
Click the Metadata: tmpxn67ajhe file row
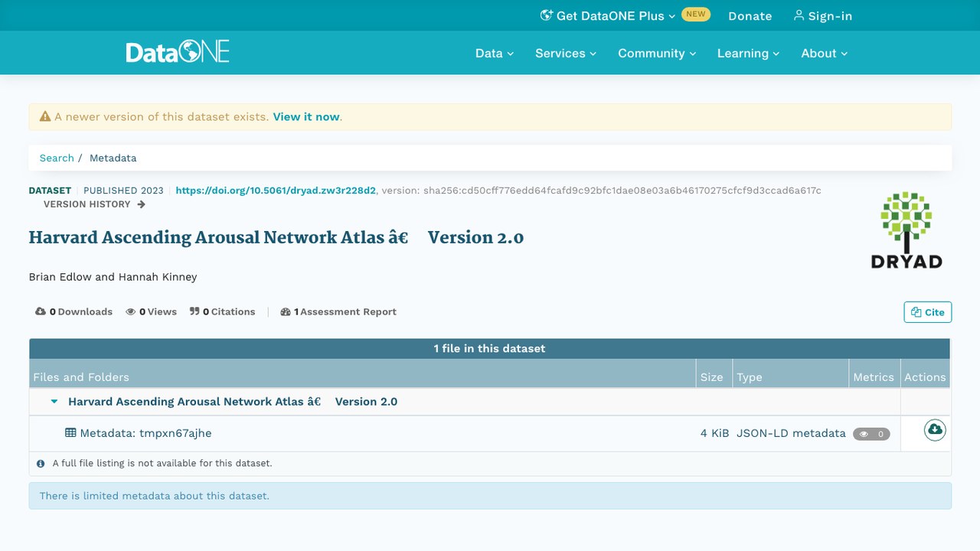pyautogui.click(x=490, y=433)
